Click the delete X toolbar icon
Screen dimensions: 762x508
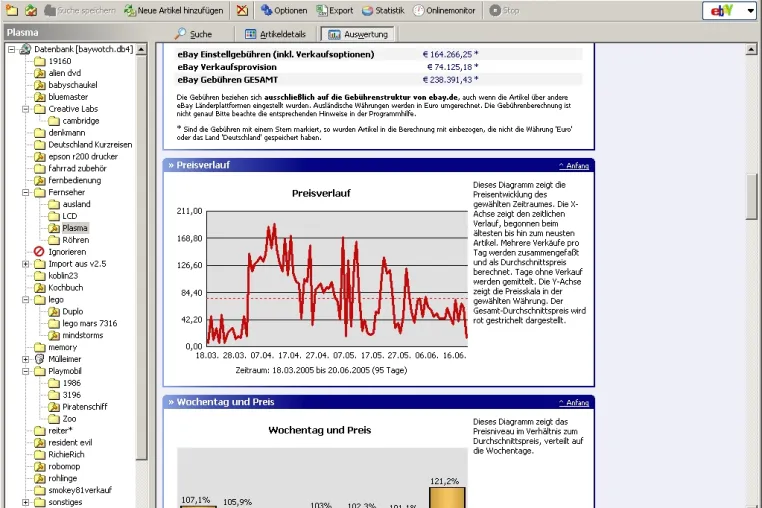pyautogui.click(x=242, y=10)
